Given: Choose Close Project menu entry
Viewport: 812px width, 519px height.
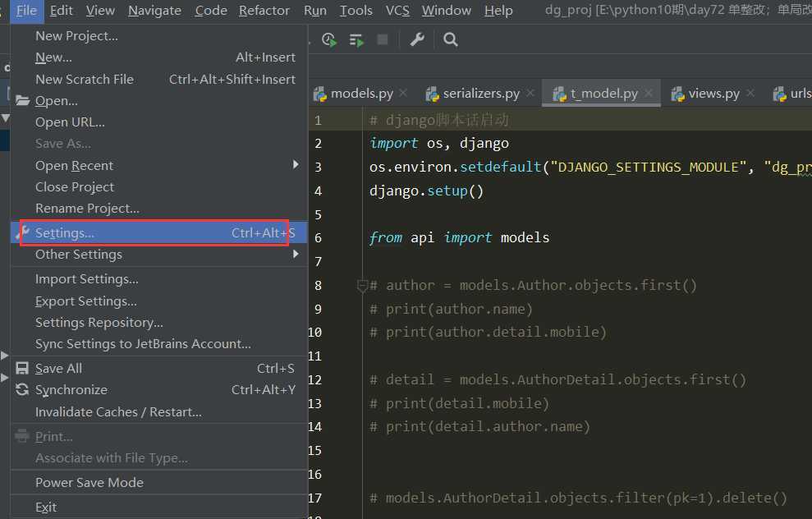Looking at the screenshot, I should (159, 187).
